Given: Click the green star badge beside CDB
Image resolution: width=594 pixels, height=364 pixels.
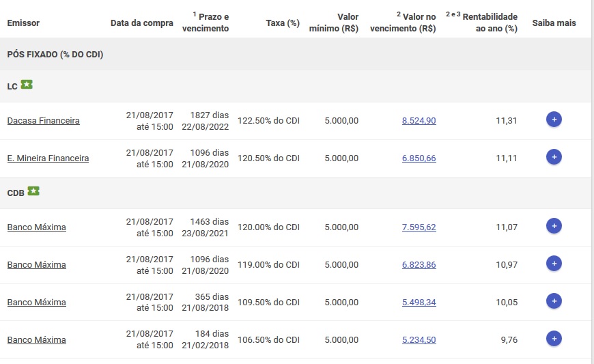Looking at the screenshot, I should (33, 191).
